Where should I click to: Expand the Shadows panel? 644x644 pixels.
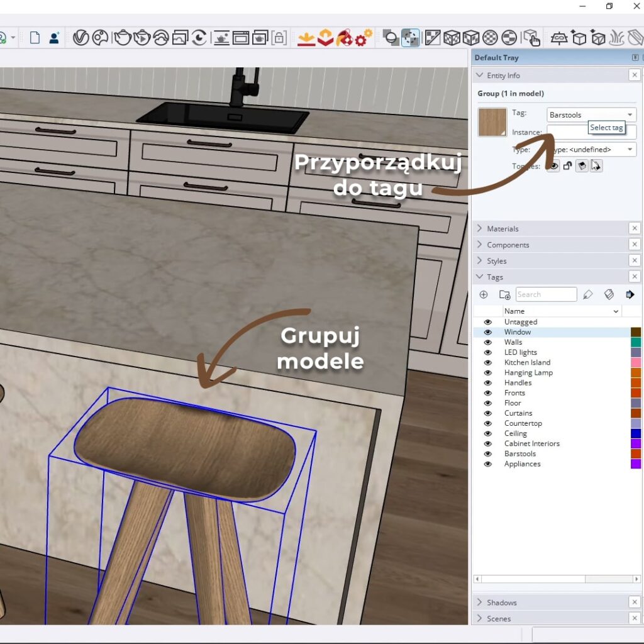click(501, 602)
